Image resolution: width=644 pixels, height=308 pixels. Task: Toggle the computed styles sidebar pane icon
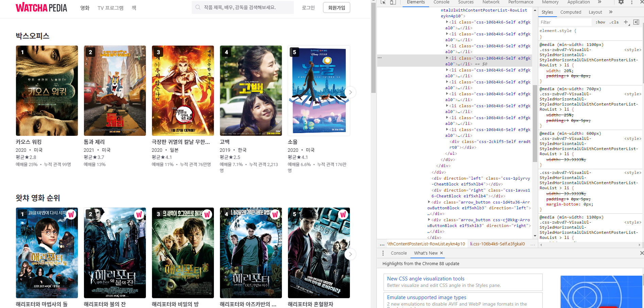636,22
